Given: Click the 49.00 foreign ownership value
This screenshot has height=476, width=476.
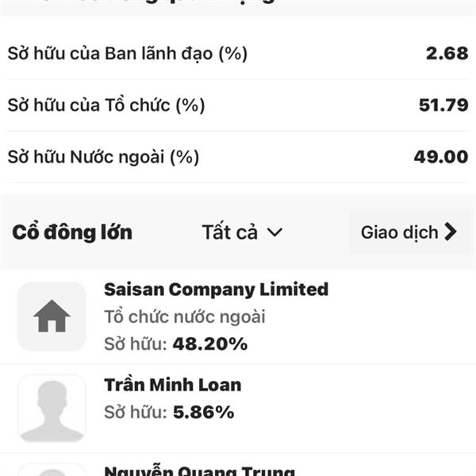Looking at the screenshot, I should click(x=441, y=157).
